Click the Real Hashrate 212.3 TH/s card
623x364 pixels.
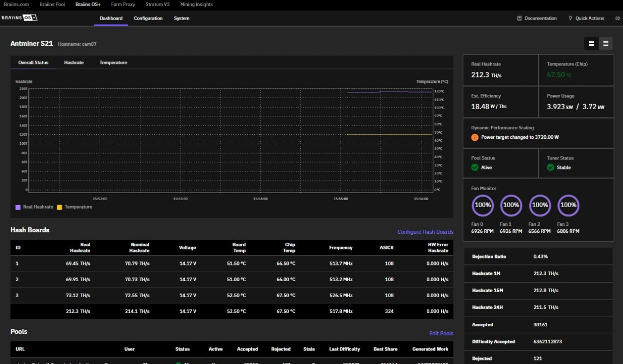click(501, 70)
